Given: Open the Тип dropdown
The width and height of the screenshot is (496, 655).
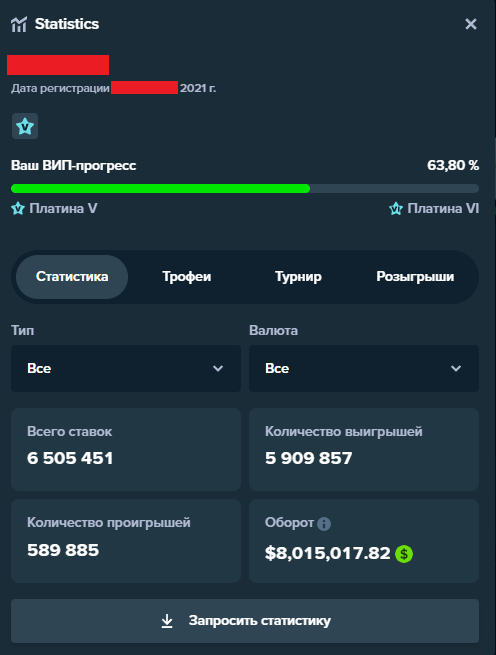Looking at the screenshot, I should click(126, 368).
